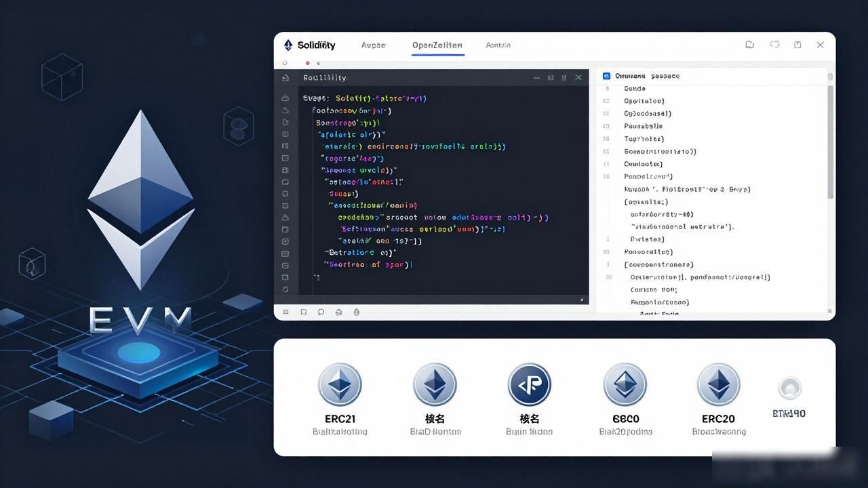868x488 pixels.
Task: Open the hamburger menu in the bottom toolbar
Action: point(285,312)
